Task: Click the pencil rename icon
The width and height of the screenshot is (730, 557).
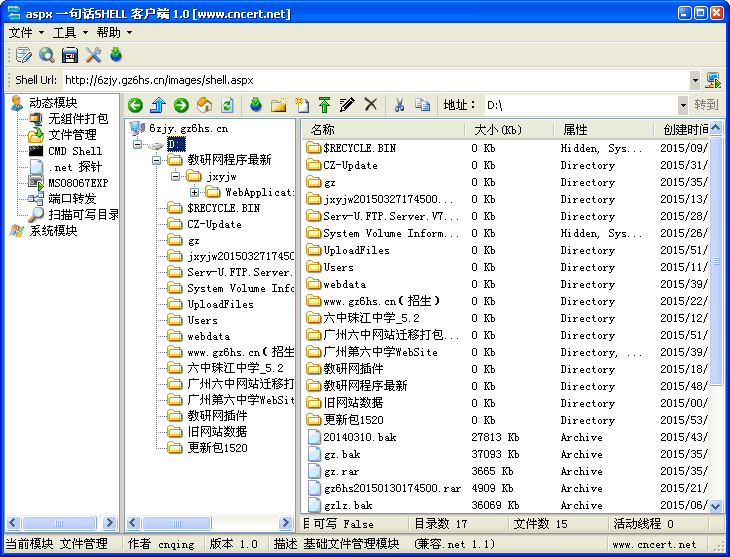Action: coord(347,104)
